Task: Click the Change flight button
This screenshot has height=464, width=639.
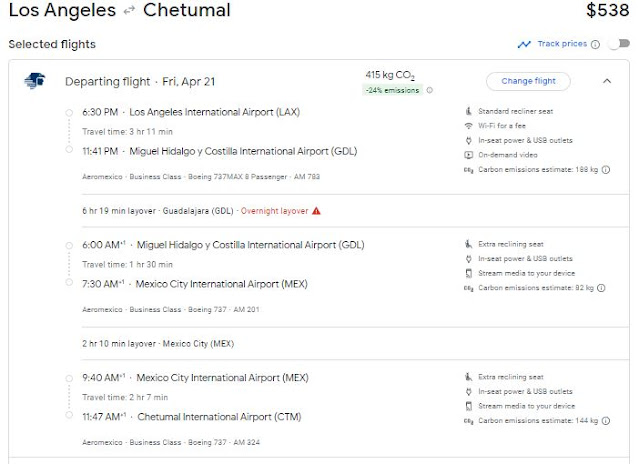Action: tap(528, 81)
